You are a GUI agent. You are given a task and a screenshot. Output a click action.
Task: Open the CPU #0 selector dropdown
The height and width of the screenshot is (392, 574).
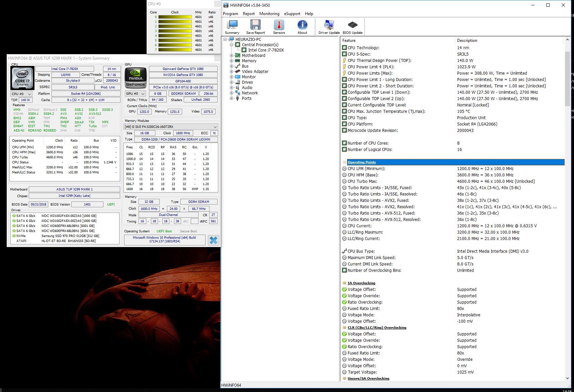(x=21, y=94)
